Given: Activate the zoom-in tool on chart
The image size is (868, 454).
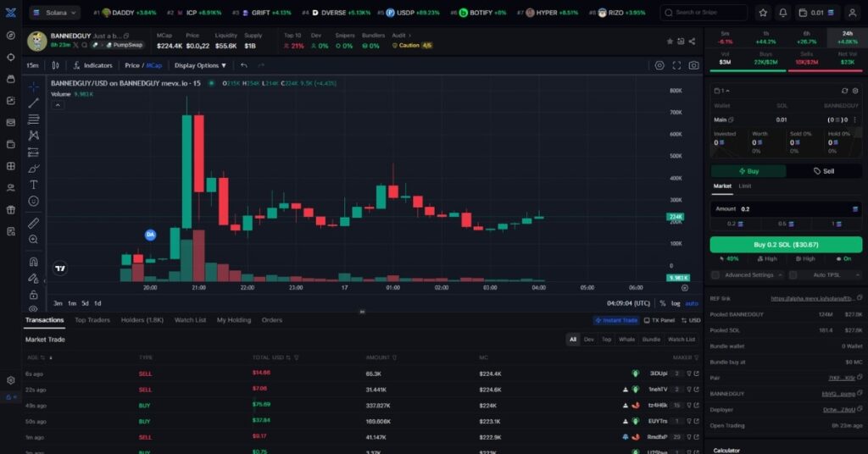Looking at the screenshot, I should tap(33, 240).
